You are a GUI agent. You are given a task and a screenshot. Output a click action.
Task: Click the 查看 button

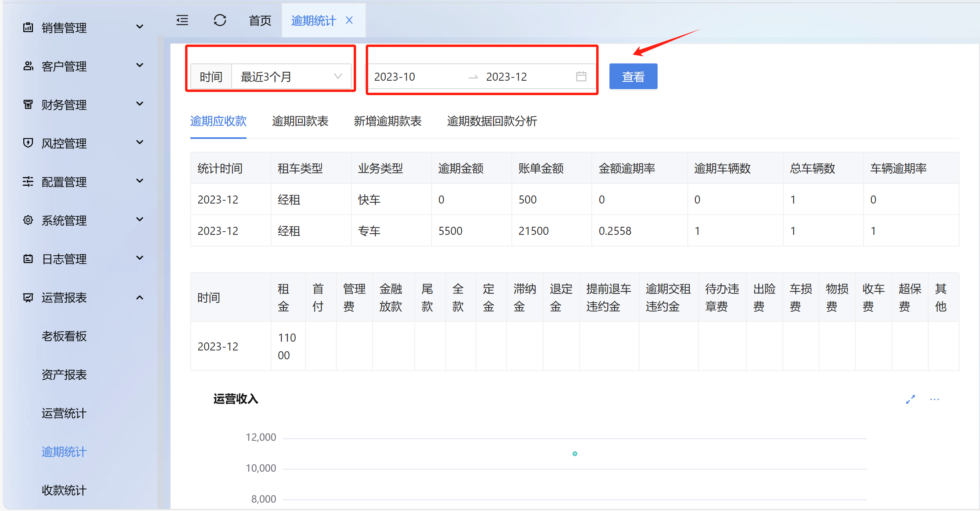tap(633, 76)
